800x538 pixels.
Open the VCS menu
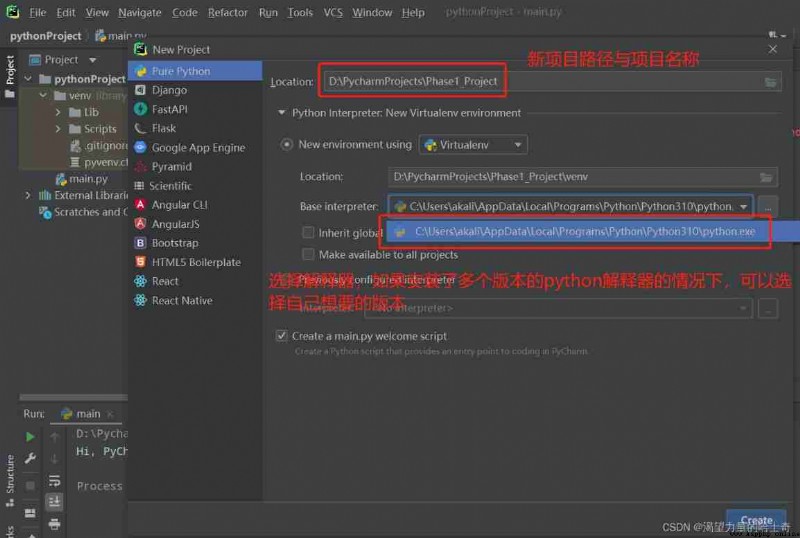(333, 12)
